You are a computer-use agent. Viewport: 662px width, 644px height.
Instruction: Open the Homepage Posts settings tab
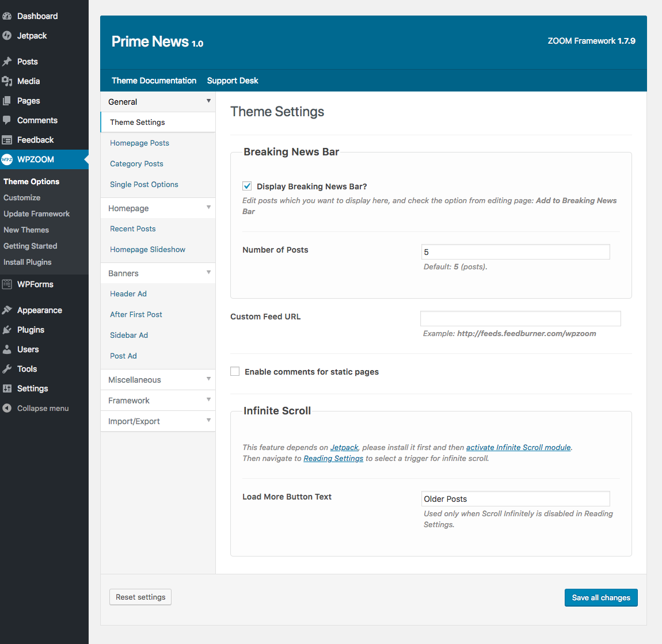[x=139, y=143]
